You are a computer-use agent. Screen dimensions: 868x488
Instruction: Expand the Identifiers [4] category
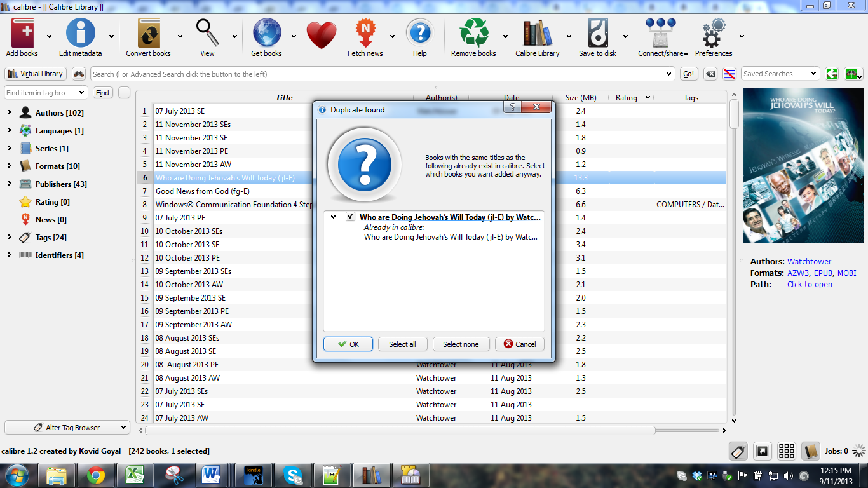[x=10, y=255]
